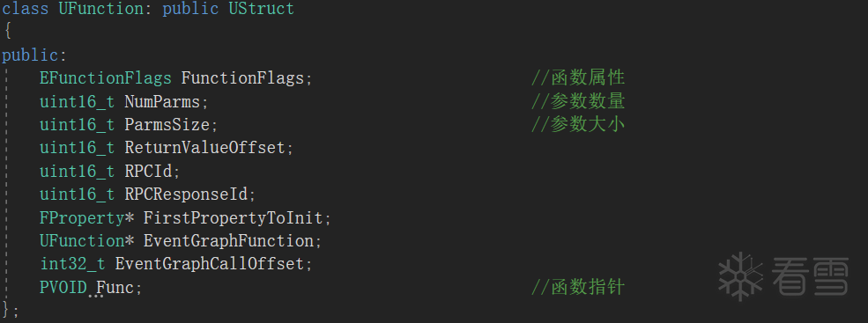Click the FirstPropertyToInit member
Screen dimensions: 868x323
[x=233, y=218]
